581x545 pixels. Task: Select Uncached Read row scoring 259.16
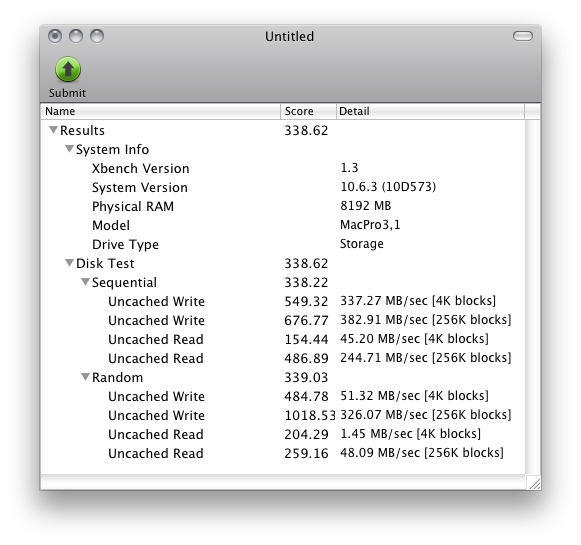(283, 453)
